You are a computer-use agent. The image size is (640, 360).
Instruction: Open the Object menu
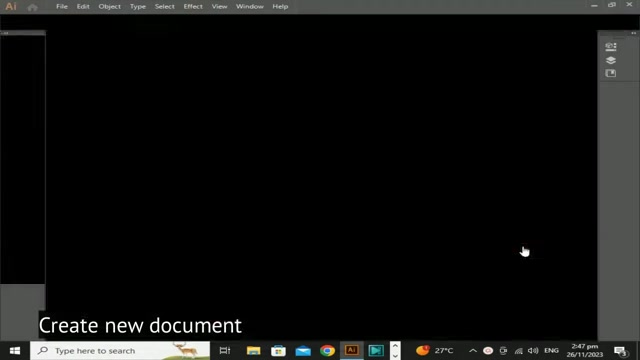(109, 7)
